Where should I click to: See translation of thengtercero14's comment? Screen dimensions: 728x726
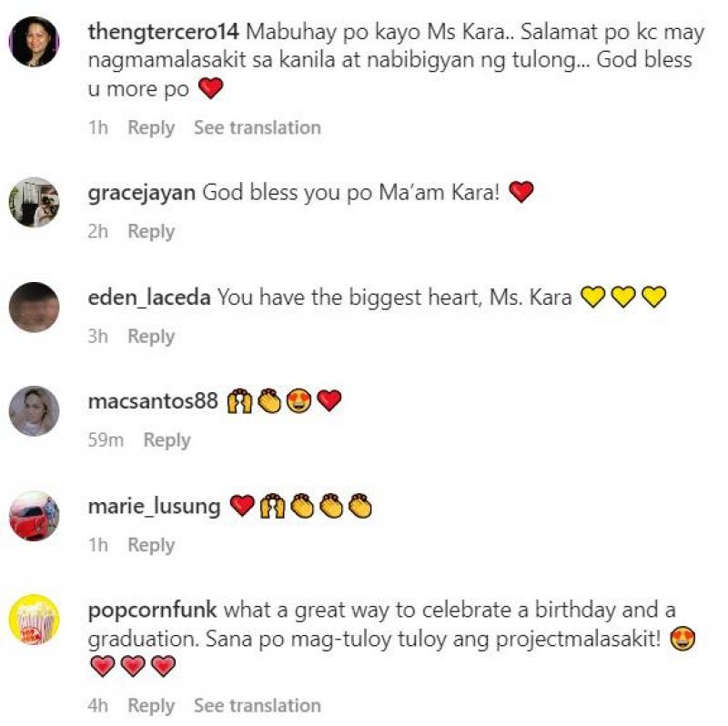(258, 127)
